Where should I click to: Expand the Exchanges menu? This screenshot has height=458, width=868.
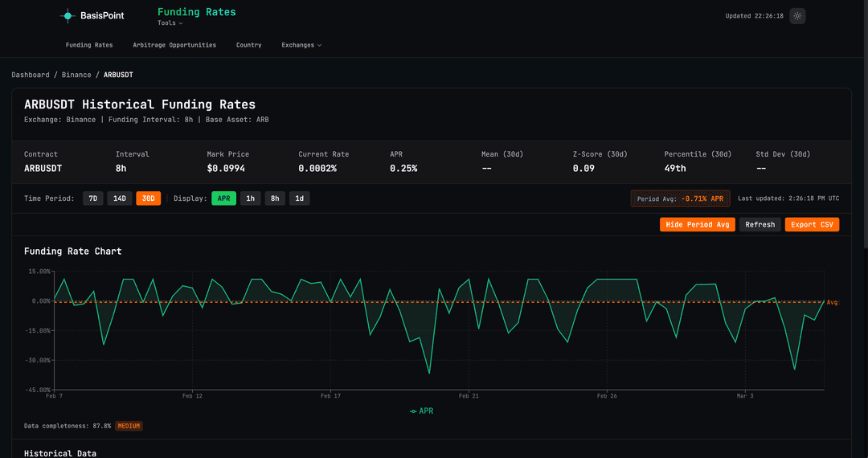click(x=301, y=45)
